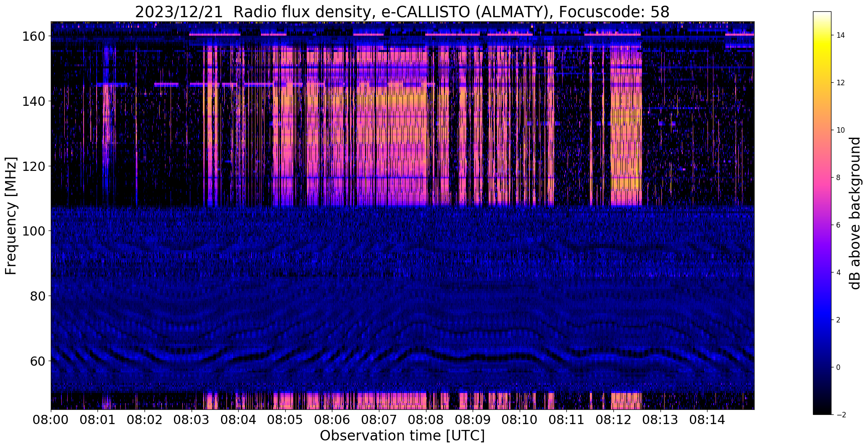Screen dimensions: 868x448
Task: Click the 08:09 time tick label
Action: [473, 419]
